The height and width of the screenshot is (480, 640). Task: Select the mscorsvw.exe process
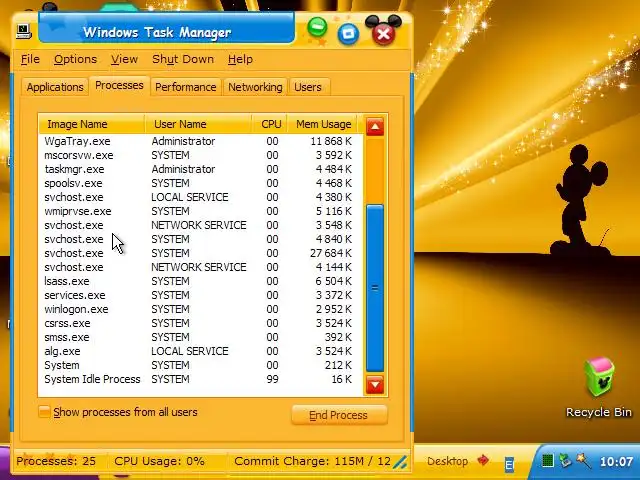click(x=200, y=155)
